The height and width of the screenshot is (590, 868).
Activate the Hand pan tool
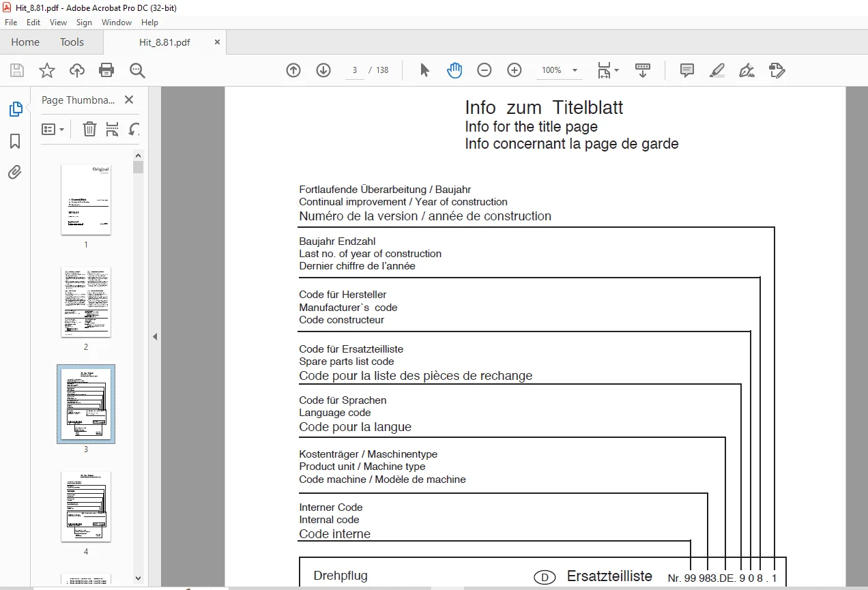(x=454, y=70)
